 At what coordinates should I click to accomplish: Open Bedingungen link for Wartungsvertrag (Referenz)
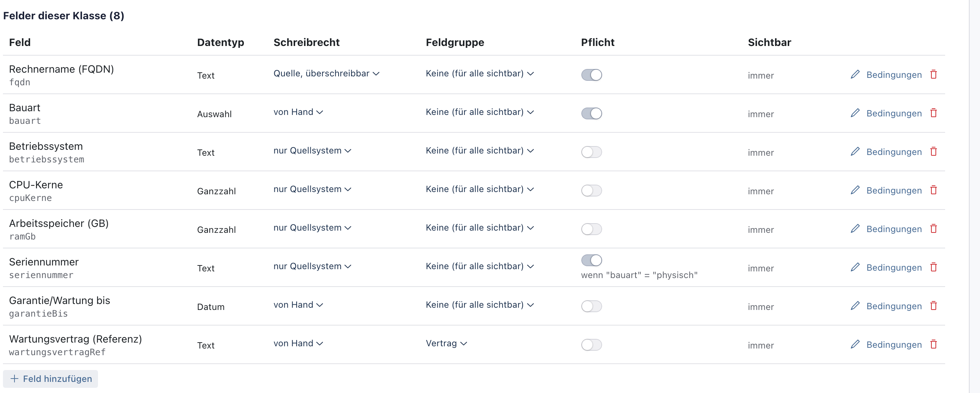click(894, 345)
